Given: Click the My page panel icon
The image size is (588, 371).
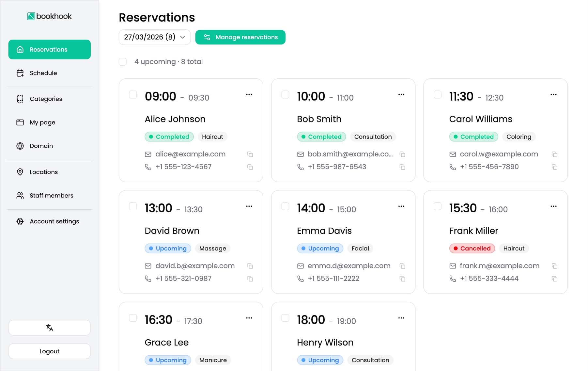Looking at the screenshot, I should [20, 122].
